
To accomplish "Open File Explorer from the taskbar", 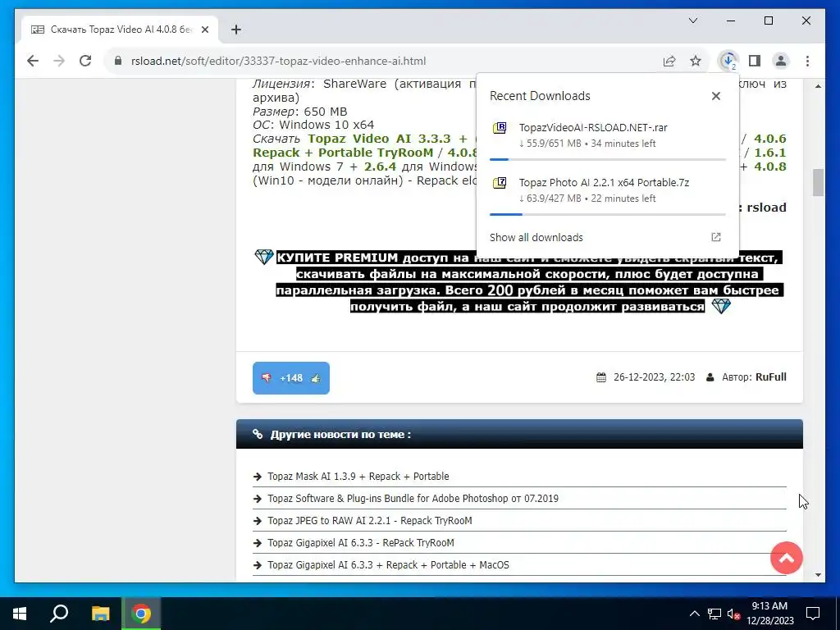I will click(100, 614).
